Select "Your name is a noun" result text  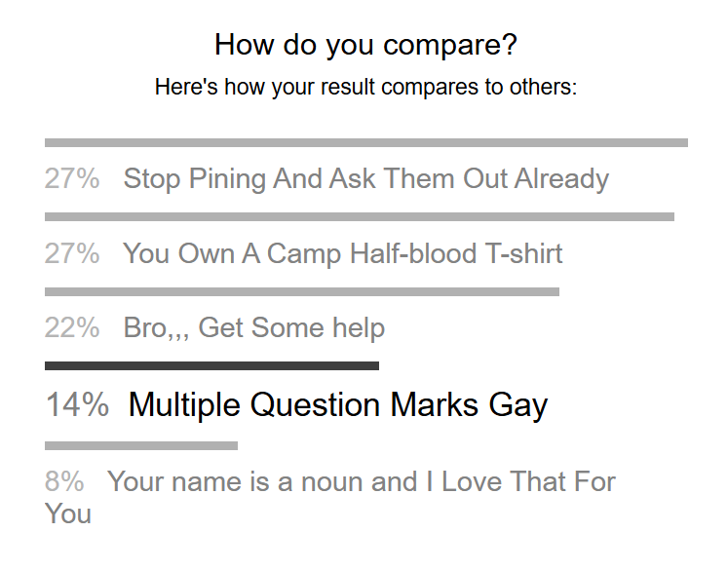[361, 481]
